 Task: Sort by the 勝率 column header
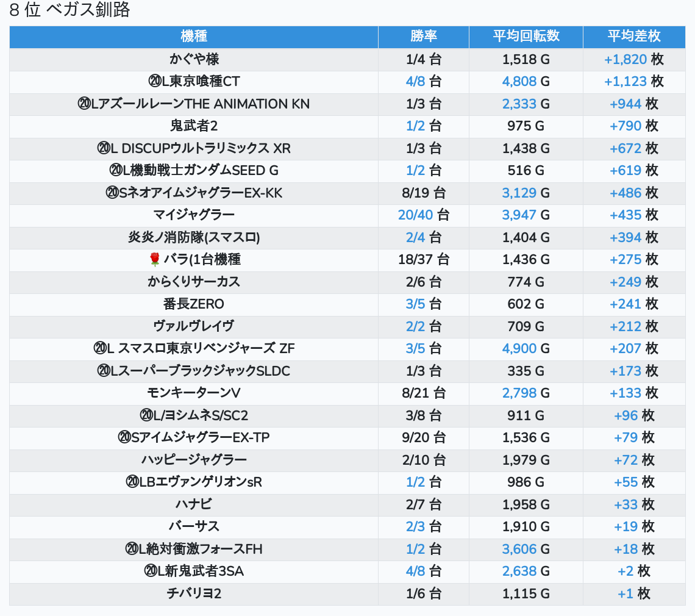[x=423, y=37]
